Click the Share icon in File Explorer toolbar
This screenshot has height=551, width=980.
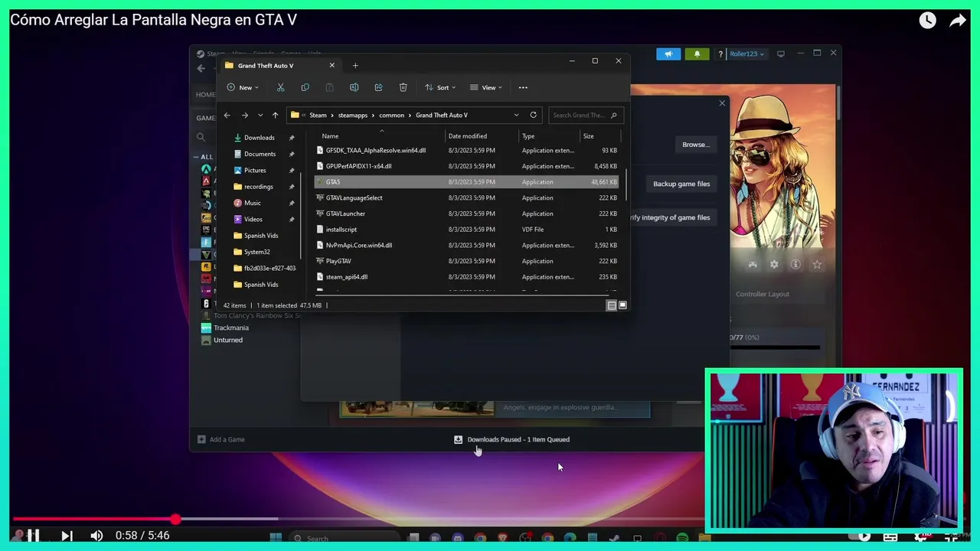(x=378, y=87)
